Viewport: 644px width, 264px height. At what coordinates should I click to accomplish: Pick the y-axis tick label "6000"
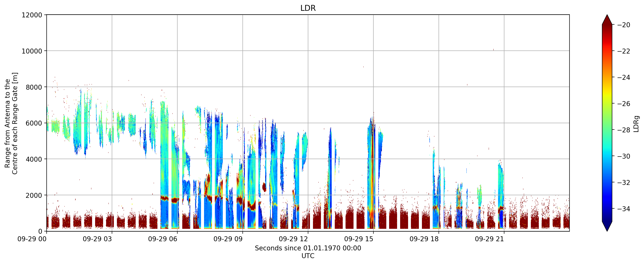point(34,123)
